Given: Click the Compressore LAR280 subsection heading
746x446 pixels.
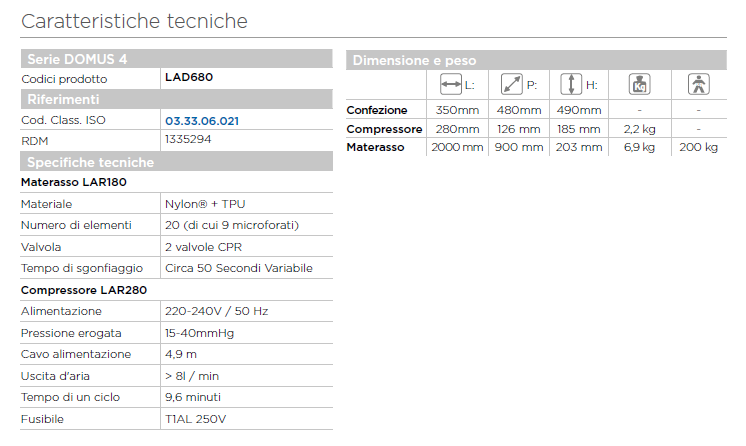Looking at the screenshot, I should 83,290.
